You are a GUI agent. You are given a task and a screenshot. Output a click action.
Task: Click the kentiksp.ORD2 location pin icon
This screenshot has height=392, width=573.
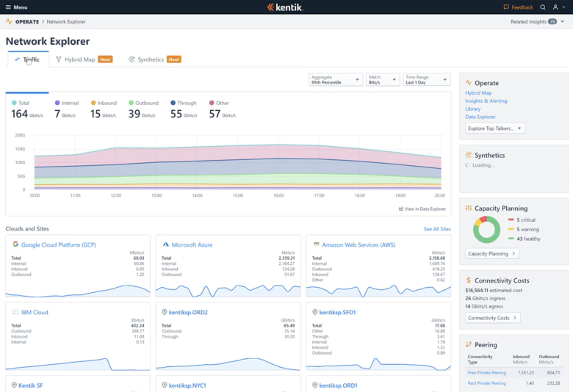coord(165,312)
